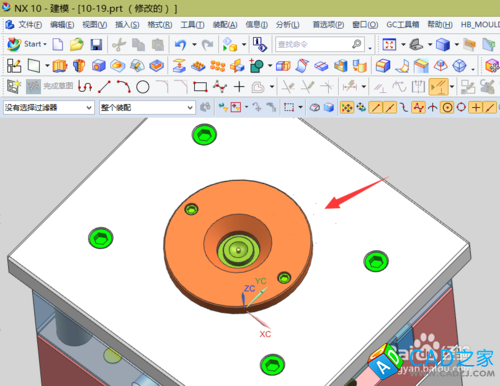Image resolution: width=500 pixels, height=386 pixels.
Task: Select the Circle sketch tool
Action: pyautogui.click(x=143, y=87)
